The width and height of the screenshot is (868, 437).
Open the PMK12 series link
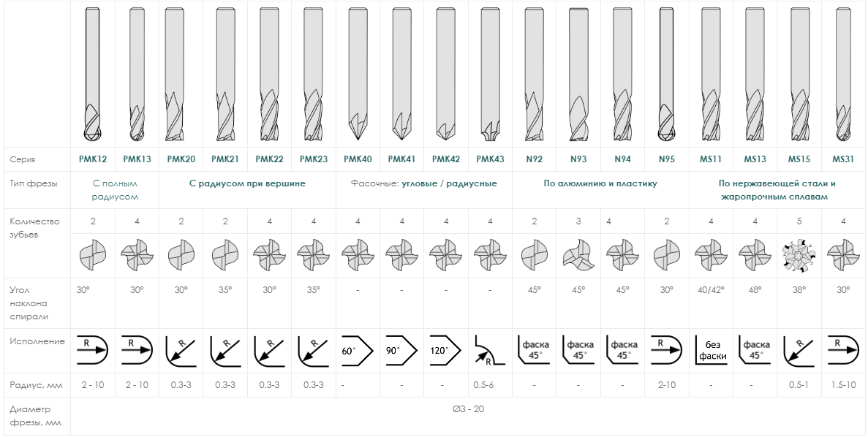coord(92,159)
